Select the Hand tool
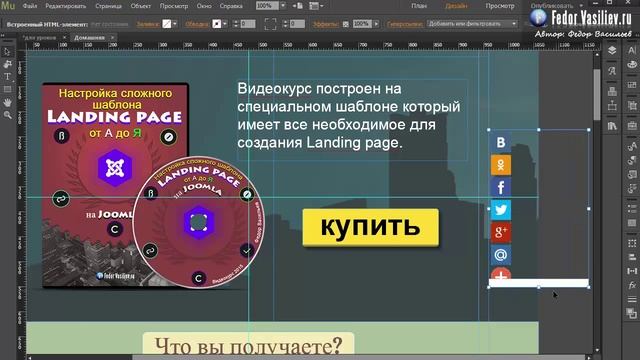This screenshot has height=360, width=640. (7, 102)
